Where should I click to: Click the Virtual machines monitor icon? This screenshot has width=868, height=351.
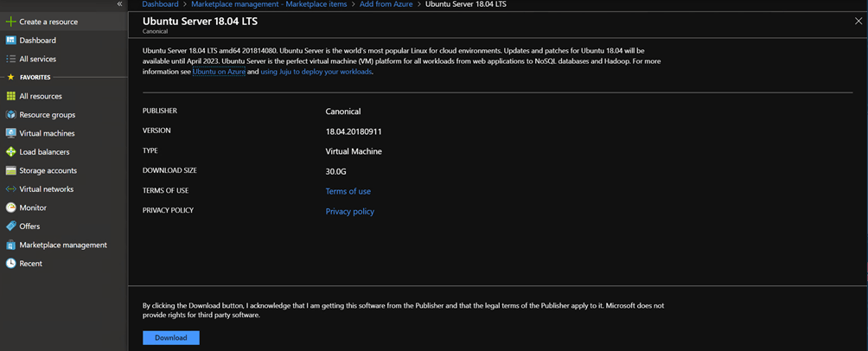coord(10,133)
